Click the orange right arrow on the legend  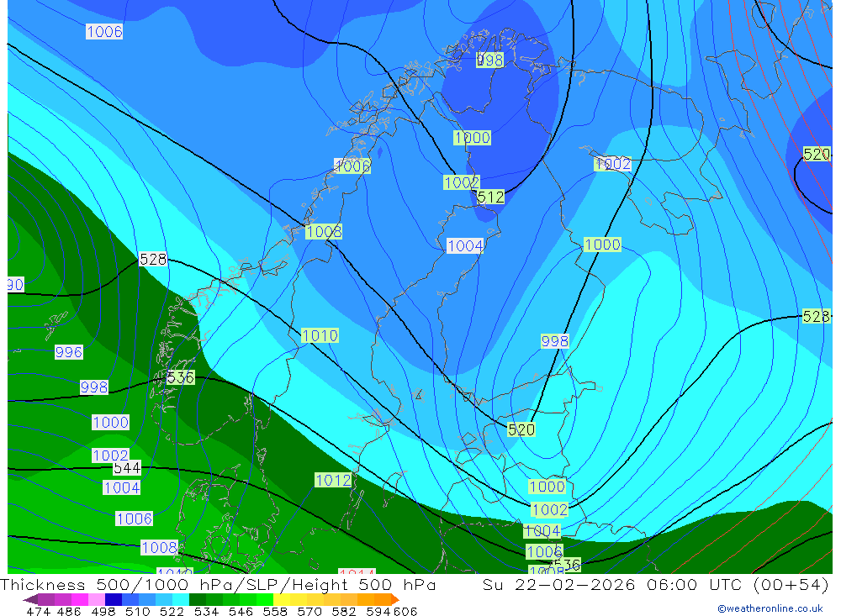(395, 599)
